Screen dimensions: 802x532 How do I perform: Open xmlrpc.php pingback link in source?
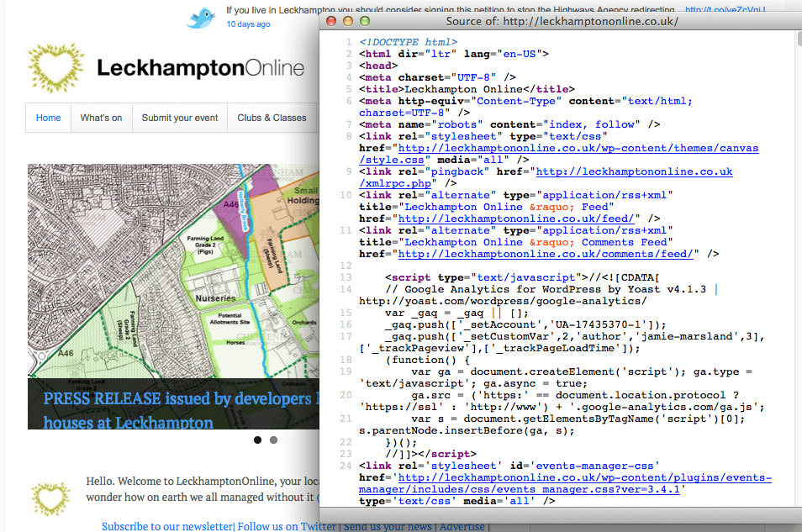[546, 177]
